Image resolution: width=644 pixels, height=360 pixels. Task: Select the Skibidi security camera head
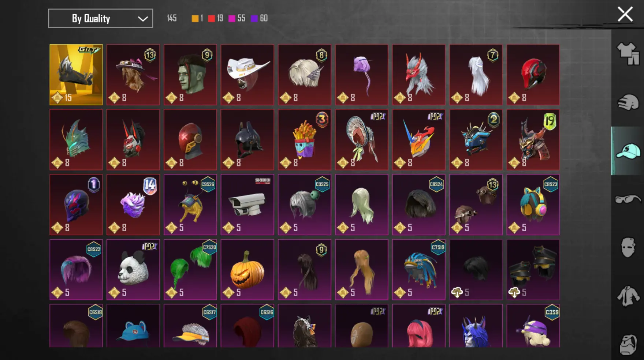coord(247,205)
